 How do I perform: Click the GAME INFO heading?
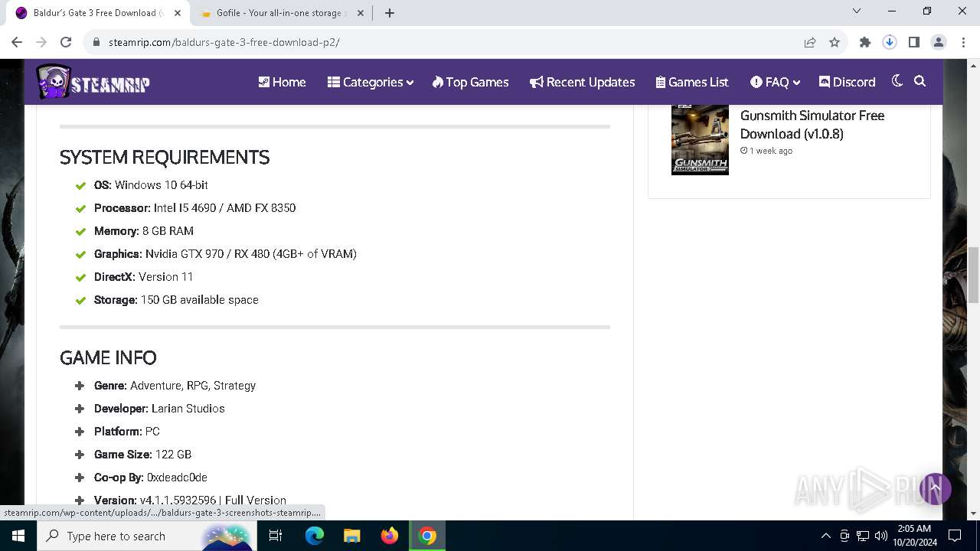point(108,358)
